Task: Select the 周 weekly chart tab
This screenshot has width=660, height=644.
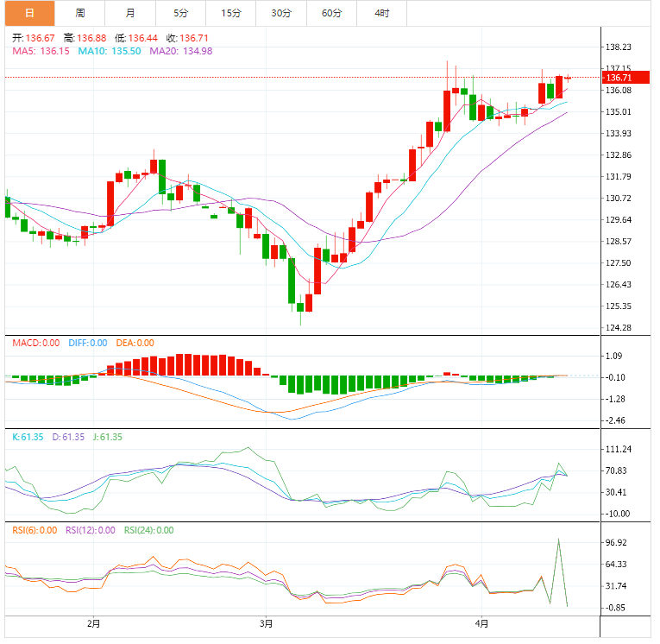Action: point(80,13)
